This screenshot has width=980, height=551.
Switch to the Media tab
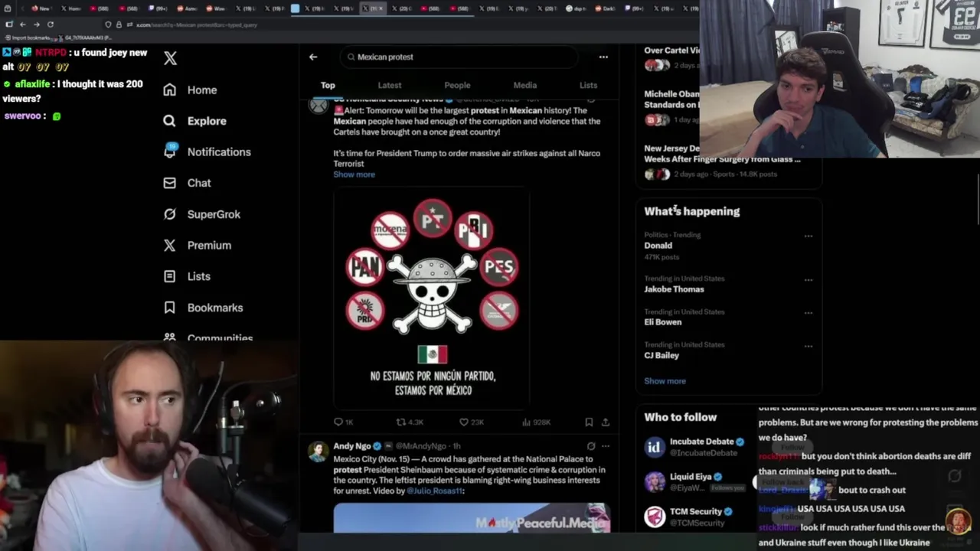tap(524, 85)
